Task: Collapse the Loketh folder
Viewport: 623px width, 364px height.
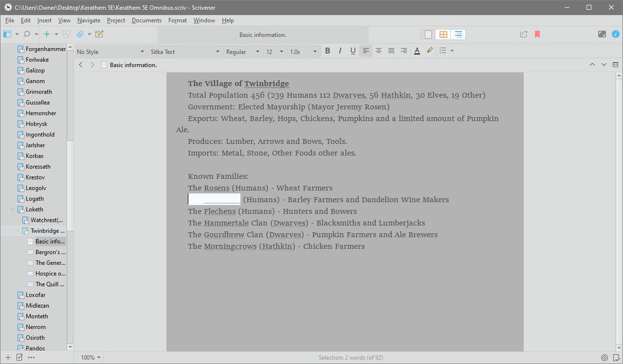Action: click(13, 209)
